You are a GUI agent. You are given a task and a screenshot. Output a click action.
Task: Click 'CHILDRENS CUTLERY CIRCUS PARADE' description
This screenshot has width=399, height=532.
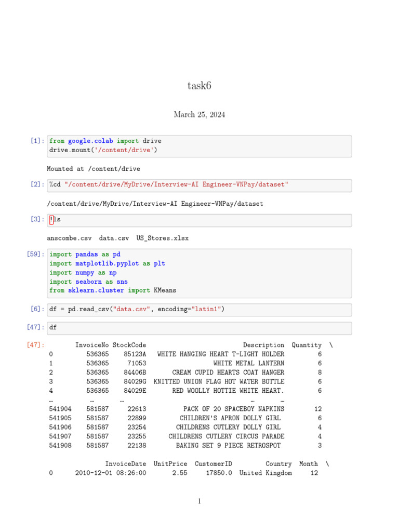pyautogui.click(x=227, y=436)
